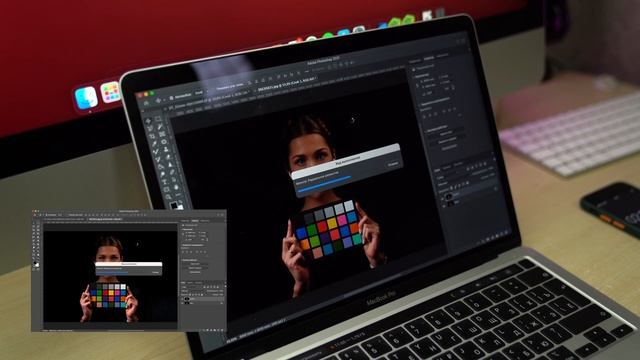Viewport: 640px width, 360px height.
Task: Switch to Channels tab on laptop
Action: click(447, 167)
